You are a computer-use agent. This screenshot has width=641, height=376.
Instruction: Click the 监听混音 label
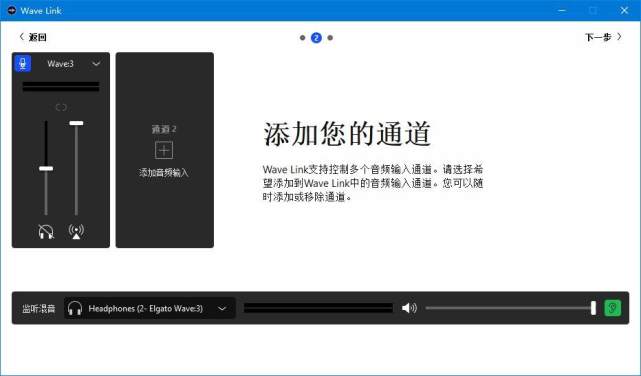click(x=39, y=309)
